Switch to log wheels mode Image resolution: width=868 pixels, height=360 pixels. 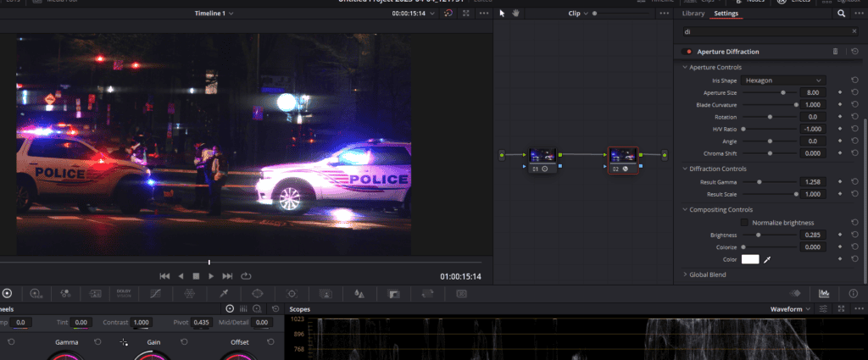click(258, 309)
